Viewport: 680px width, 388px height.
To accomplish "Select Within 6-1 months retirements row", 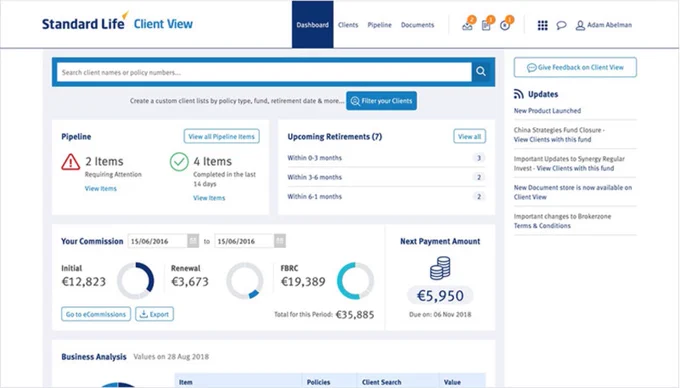I will (386, 196).
